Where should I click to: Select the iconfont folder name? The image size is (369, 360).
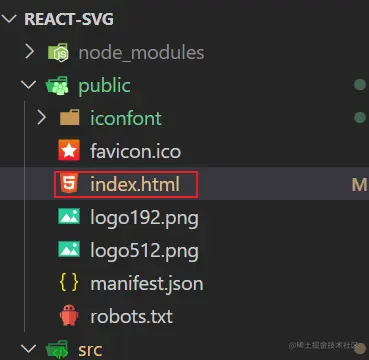(126, 118)
